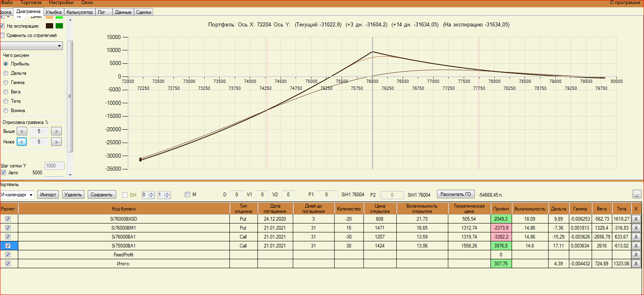The image size is (644, 295).
Task: Collapse the portfolio panel with the underscore button
Action: tap(637, 194)
